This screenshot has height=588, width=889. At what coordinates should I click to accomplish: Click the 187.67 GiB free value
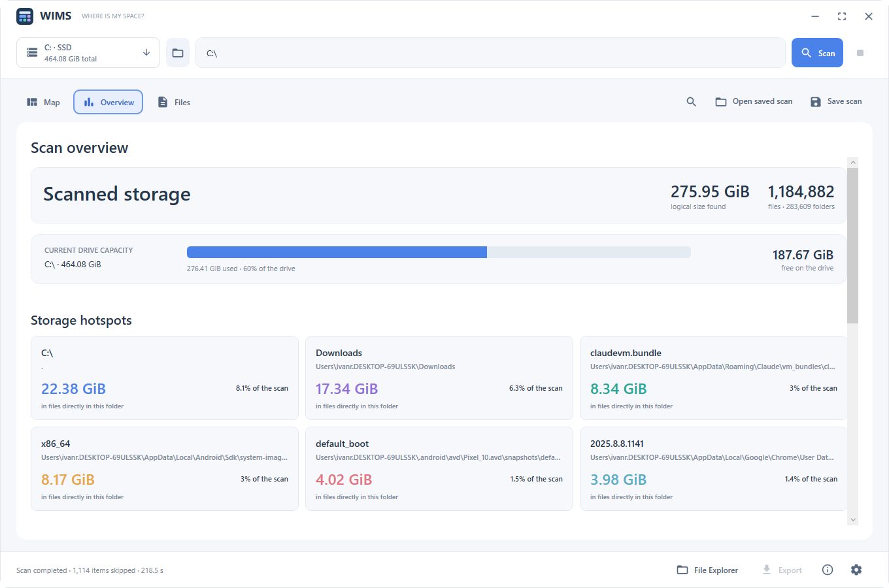(803, 255)
